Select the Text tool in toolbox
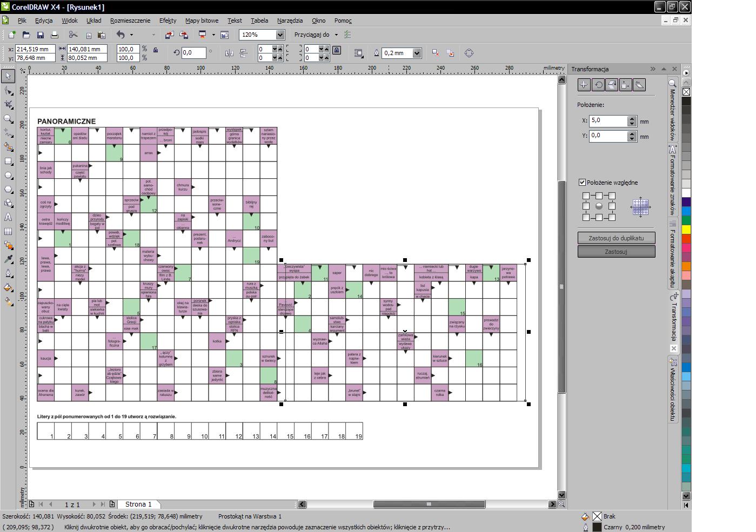This screenshot has width=756, height=532. [x=8, y=217]
